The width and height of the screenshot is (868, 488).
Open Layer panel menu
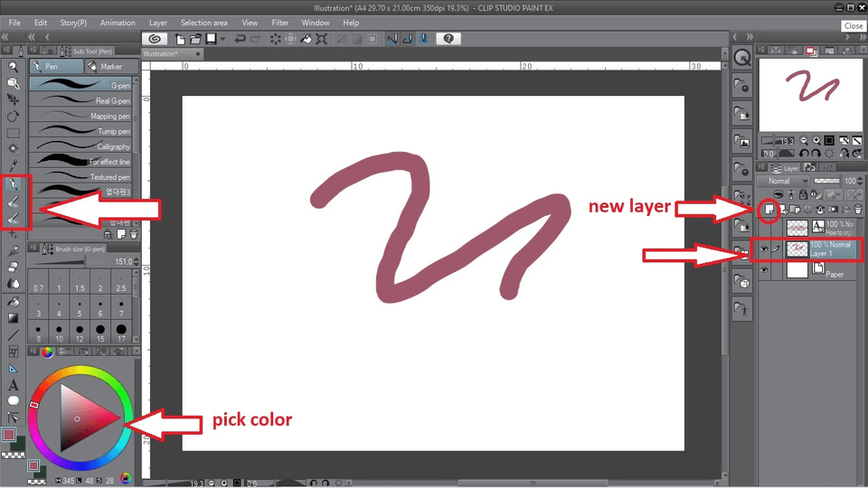pos(762,168)
